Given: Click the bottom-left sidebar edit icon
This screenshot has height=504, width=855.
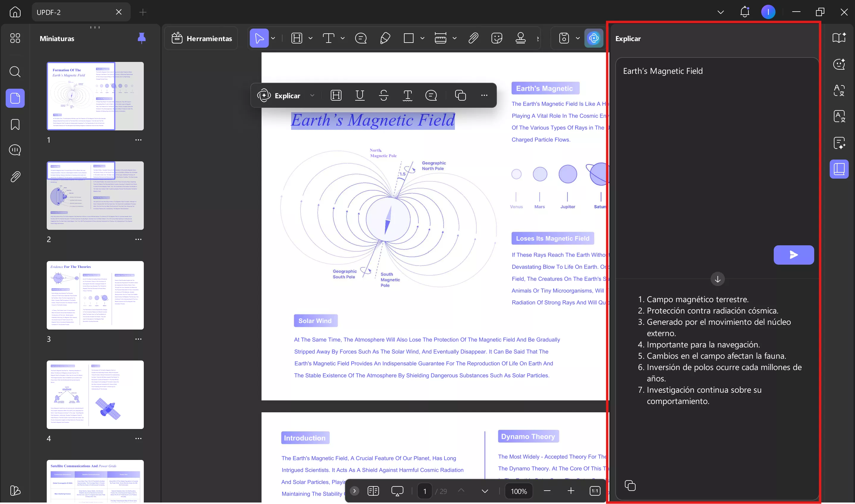Looking at the screenshot, I should click(15, 490).
